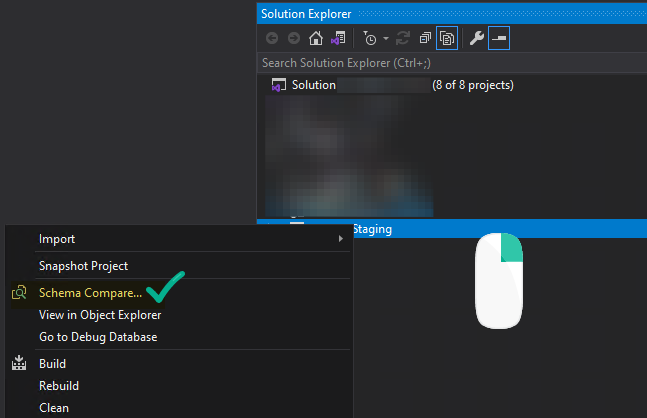The width and height of the screenshot is (647, 418).
Task: Toggle Preview Selected Items button
Action: tap(499, 38)
